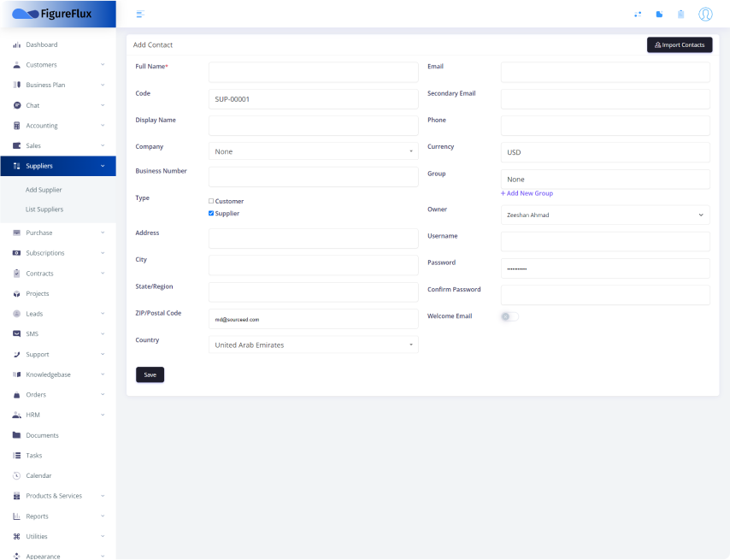Select Add Supplier in the sidebar submenu
730x560 pixels.
click(x=44, y=190)
